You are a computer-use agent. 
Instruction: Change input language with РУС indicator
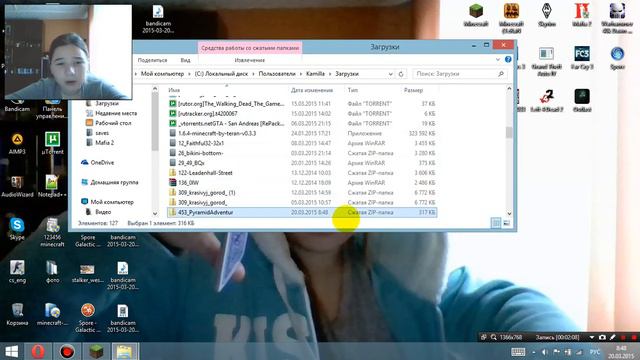click(595, 352)
